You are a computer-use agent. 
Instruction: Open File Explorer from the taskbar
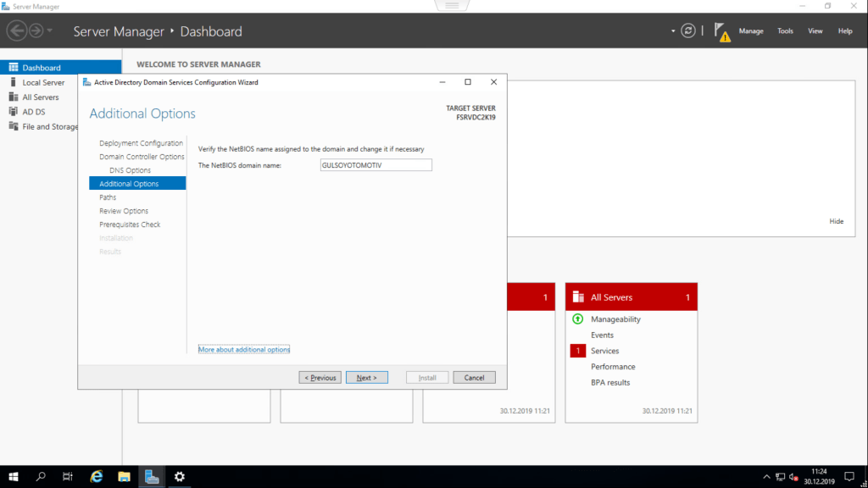[124, 477]
